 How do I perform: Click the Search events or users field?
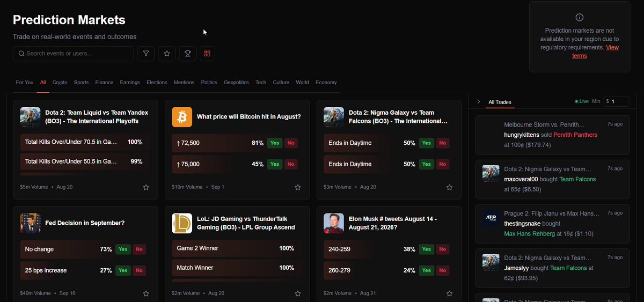(x=74, y=54)
